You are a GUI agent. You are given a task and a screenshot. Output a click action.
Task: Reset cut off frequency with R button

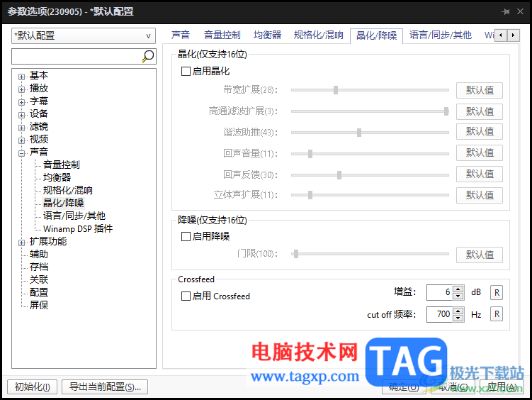click(x=497, y=314)
